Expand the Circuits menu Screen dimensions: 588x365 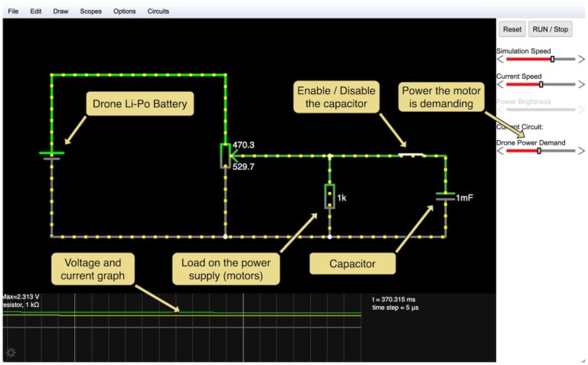tap(158, 11)
